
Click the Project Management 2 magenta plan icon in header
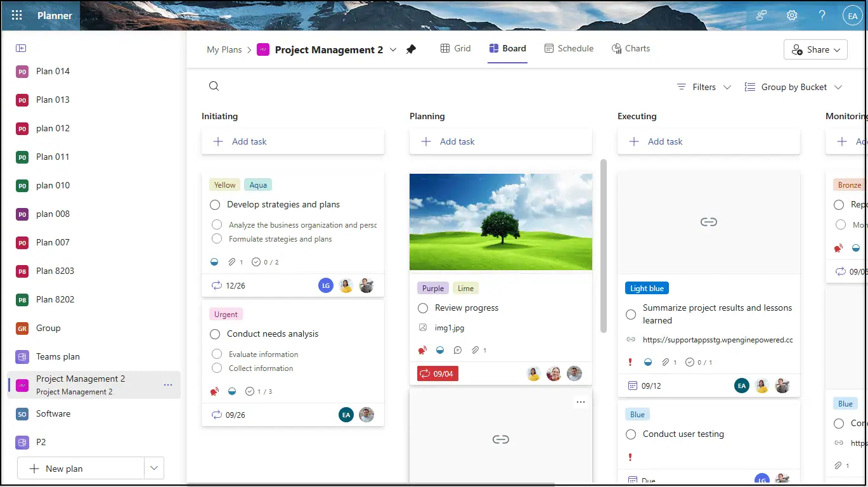point(263,49)
